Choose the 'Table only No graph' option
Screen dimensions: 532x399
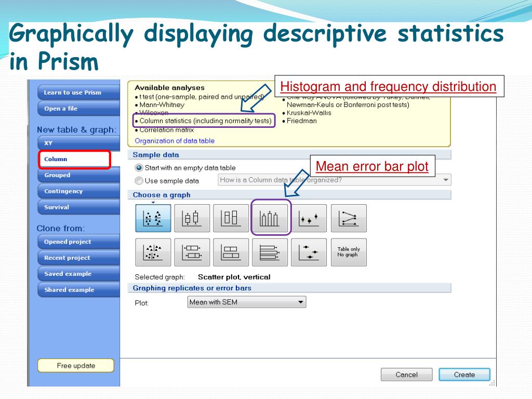348,252
